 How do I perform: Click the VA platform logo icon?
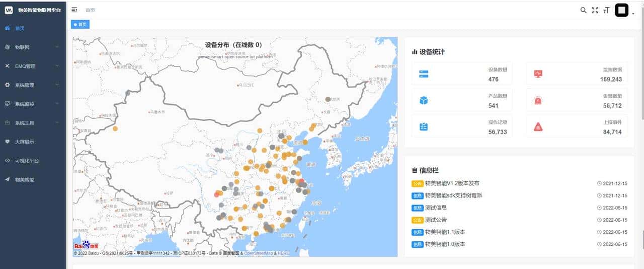click(x=9, y=10)
